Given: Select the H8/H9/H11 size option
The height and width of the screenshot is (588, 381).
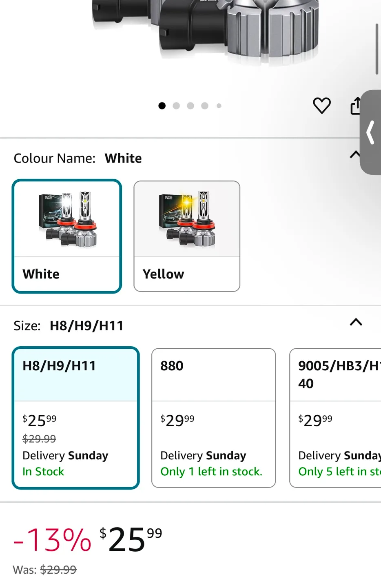Looking at the screenshot, I should click(76, 417).
